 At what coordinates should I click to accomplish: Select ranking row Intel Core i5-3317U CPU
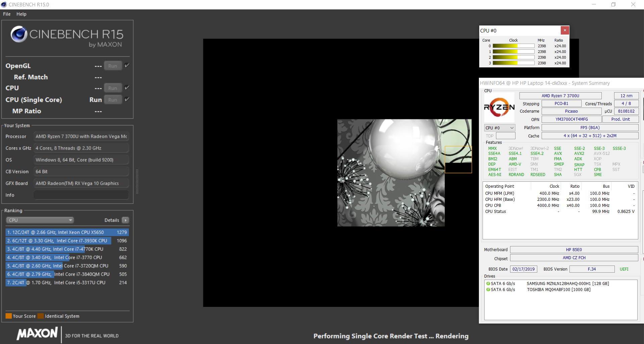(67, 283)
